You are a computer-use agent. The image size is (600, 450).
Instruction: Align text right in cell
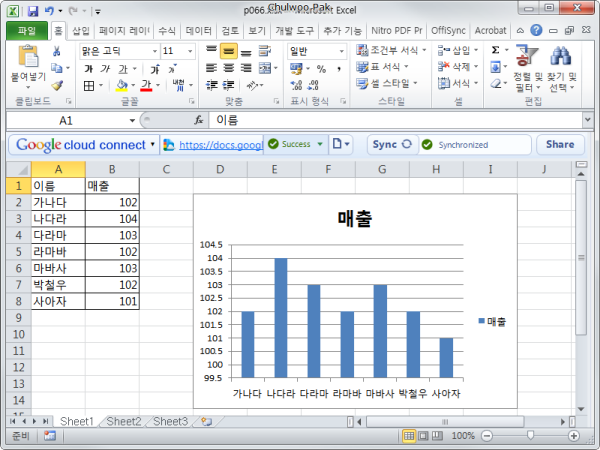pos(246,68)
